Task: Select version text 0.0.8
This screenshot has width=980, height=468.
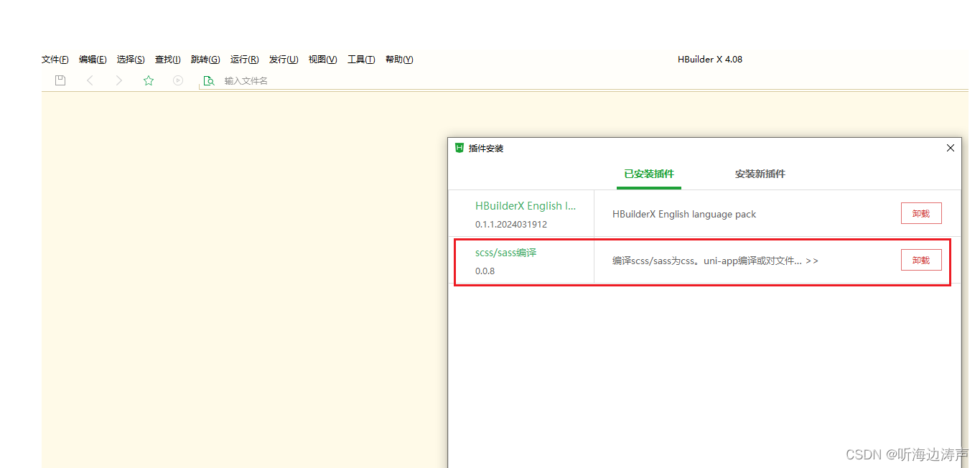Action: pyautogui.click(x=485, y=271)
